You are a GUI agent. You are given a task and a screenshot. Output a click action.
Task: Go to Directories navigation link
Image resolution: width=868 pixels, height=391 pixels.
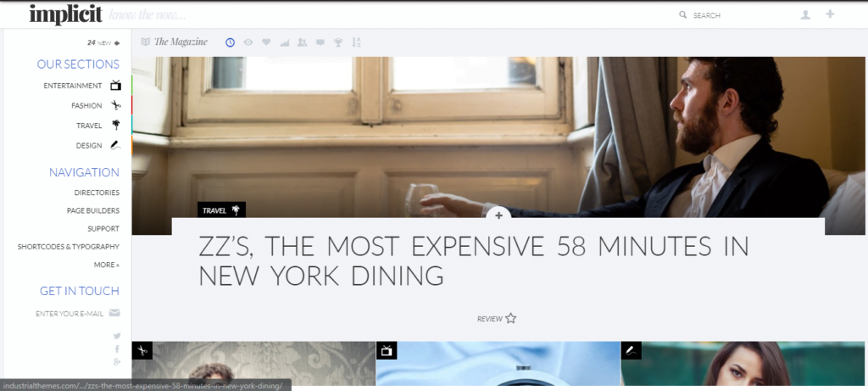point(97,193)
